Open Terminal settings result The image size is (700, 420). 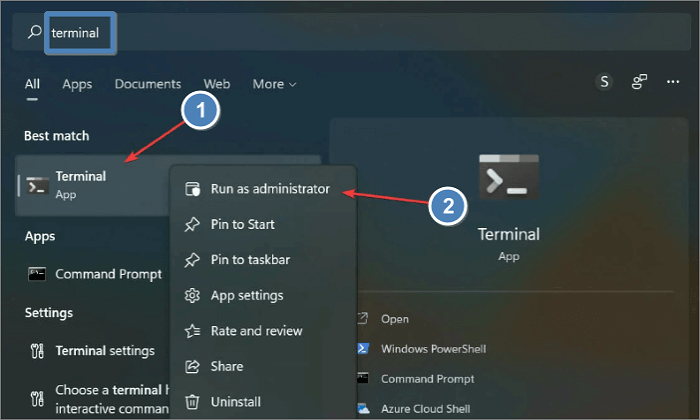point(93,351)
